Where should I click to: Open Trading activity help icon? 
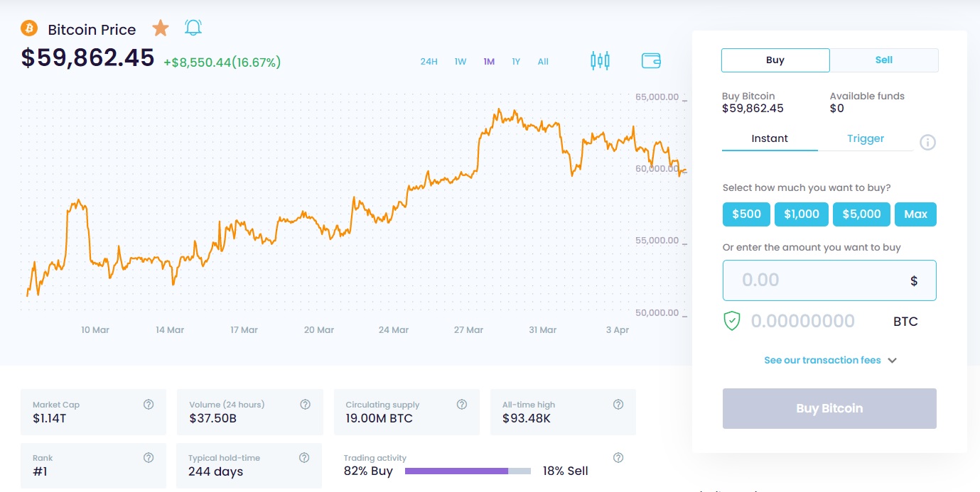pyautogui.click(x=618, y=457)
